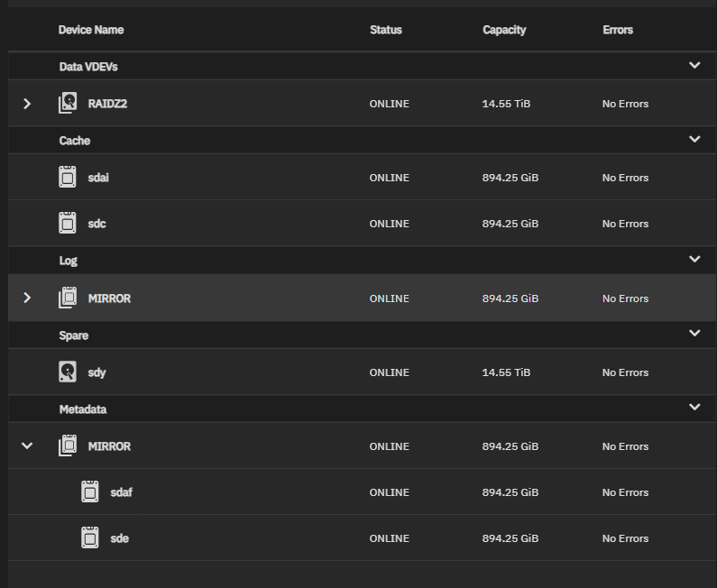717x588 pixels.
Task: Click the RAIDZ2 hard disk icon
Action: [68, 104]
